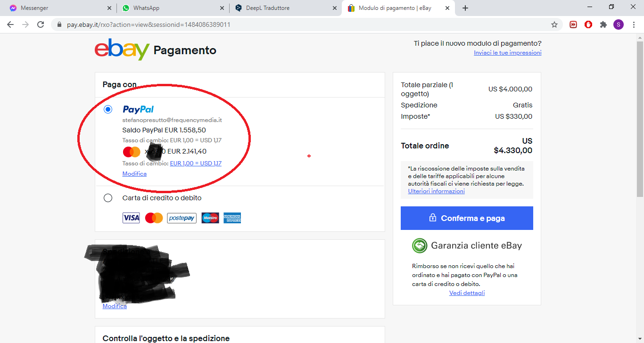The width and height of the screenshot is (644, 343).
Task: Switch to the WhatsApp tab
Action: [x=173, y=8]
